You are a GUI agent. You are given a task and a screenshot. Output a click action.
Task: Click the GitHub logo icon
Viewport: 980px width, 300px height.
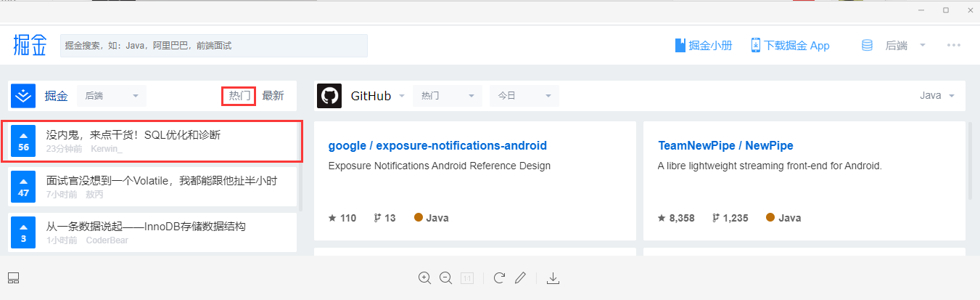(x=329, y=96)
